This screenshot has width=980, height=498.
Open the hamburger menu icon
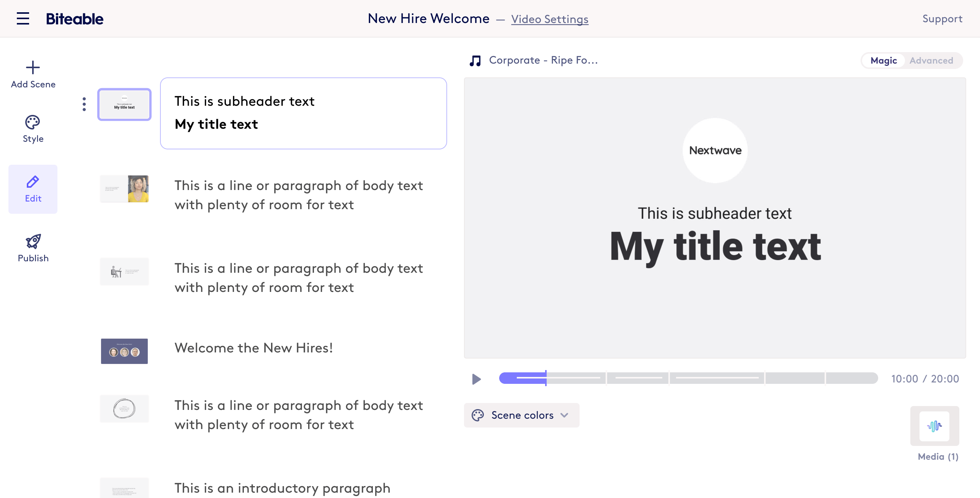23,18
